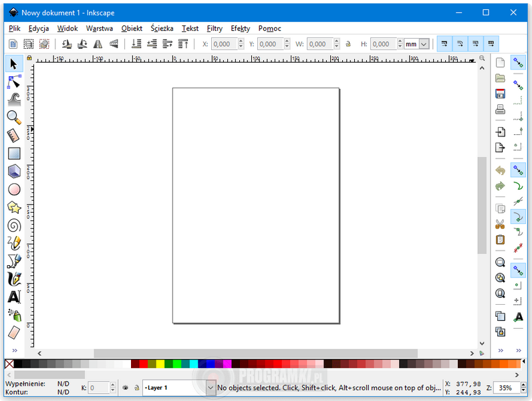
Task: Select the 3D Box tool
Action: [14, 171]
